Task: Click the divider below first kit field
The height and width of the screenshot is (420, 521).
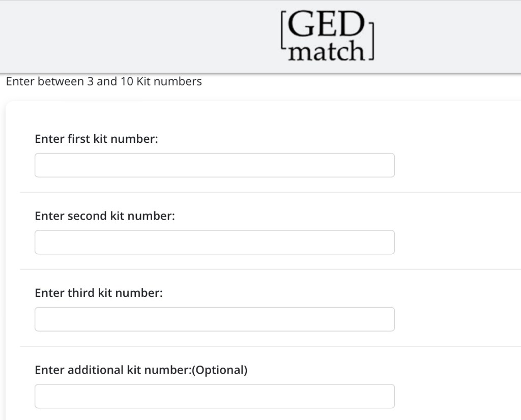Action: (x=270, y=192)
